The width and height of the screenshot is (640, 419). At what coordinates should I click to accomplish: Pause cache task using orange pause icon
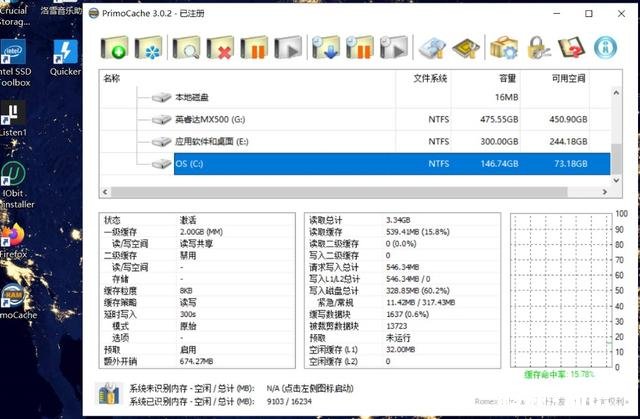[x=254, y=47]
